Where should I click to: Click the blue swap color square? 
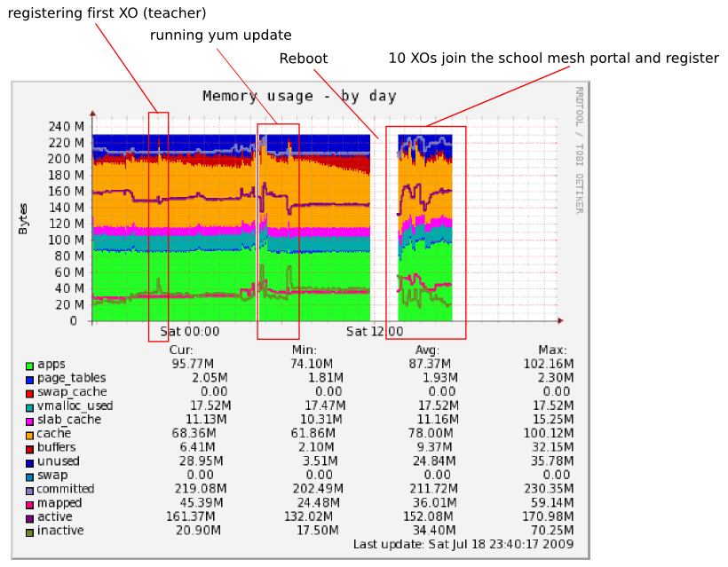point(29,476)
